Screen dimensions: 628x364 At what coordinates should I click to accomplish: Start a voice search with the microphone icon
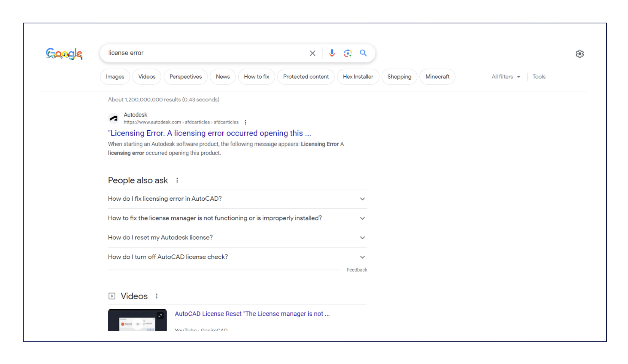[332, 53]
